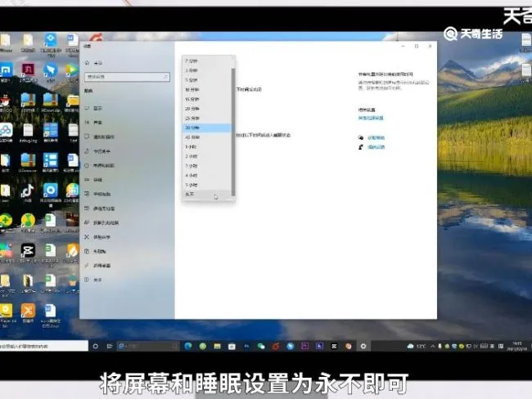Open 其他电源设置 additional power settings link
The height and width of the screenshot is (399, 532).
pyautogui.click(x=371, y=119)
